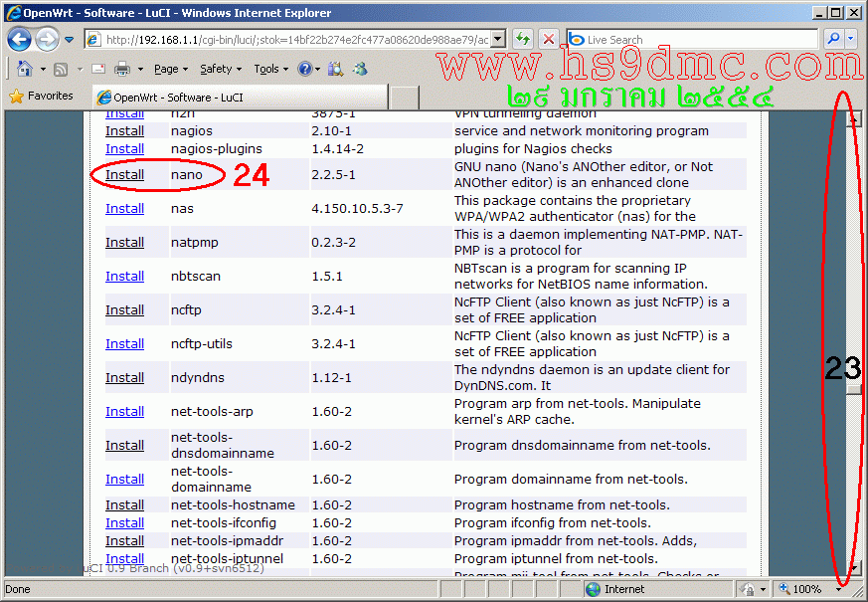Install the net-tools-domainname package
The width and height of the screenshot is (868, 602).
124,479
